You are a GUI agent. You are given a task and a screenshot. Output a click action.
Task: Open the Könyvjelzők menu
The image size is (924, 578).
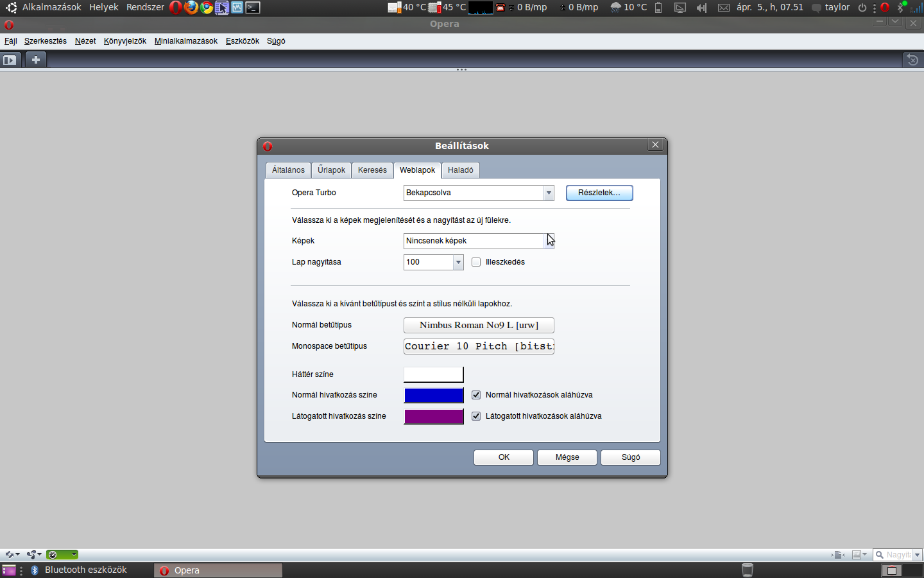(x=125, y=41)
